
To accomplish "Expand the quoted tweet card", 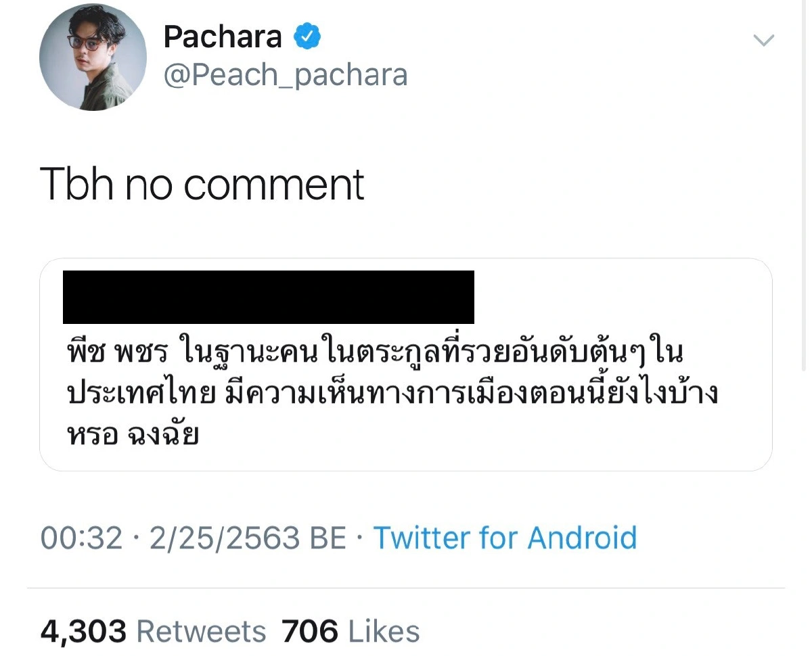I will 406,365.
